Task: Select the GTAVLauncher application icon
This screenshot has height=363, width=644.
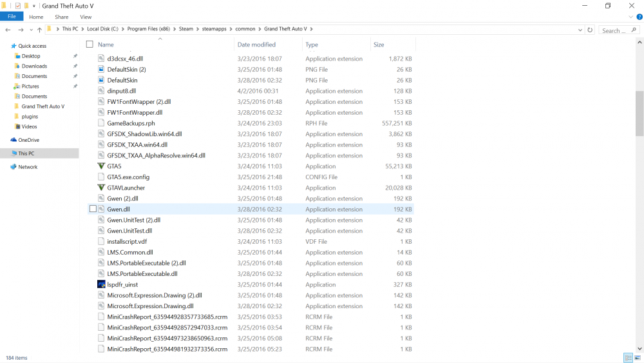Action: (x=101, y=188)
